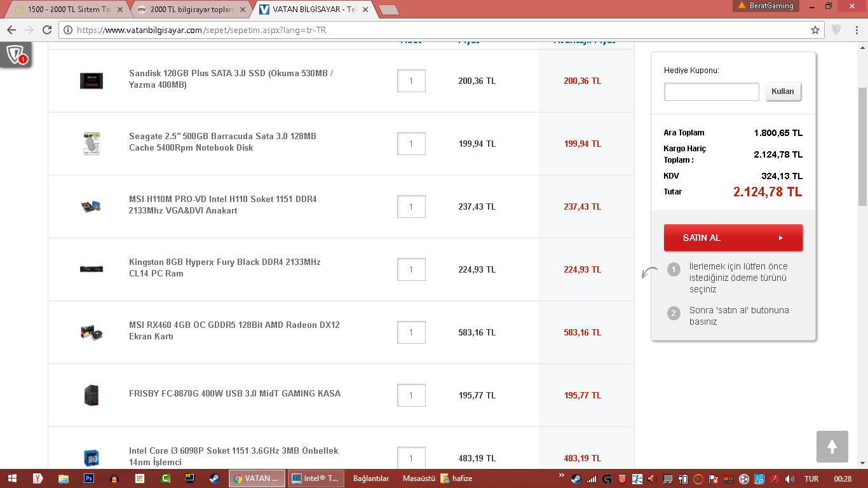Viewport: 868px width, 488px height.
Task: Click the SATIN AL purchase button
Action: [x=733, y=238]
